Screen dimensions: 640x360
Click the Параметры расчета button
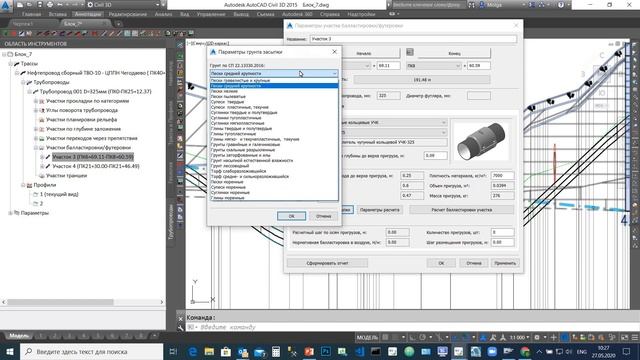pyautogui.click(x=380, y=210)
